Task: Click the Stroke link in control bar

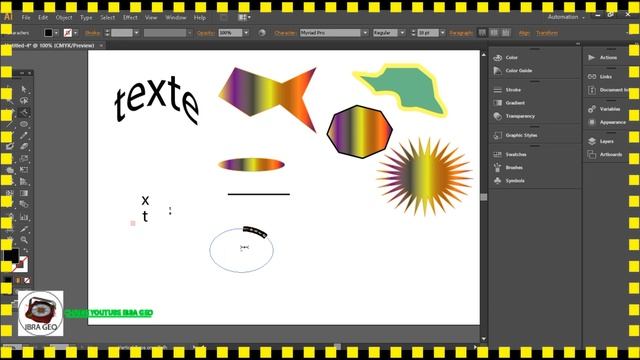Action: [93, 33]
